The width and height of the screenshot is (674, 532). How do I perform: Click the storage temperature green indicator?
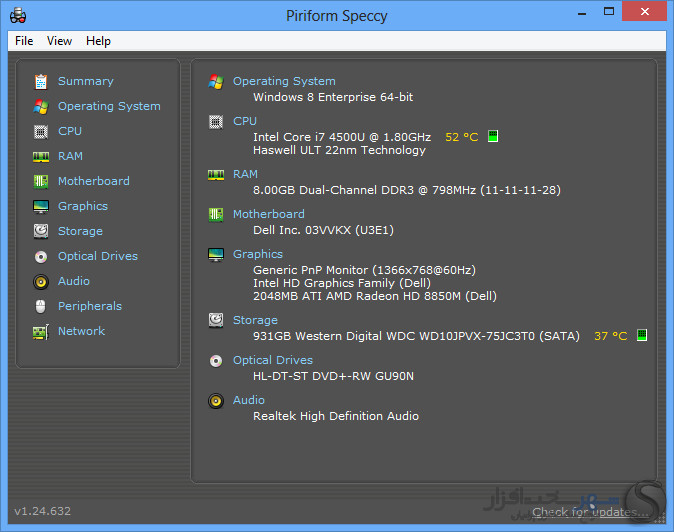coord(642,336)
